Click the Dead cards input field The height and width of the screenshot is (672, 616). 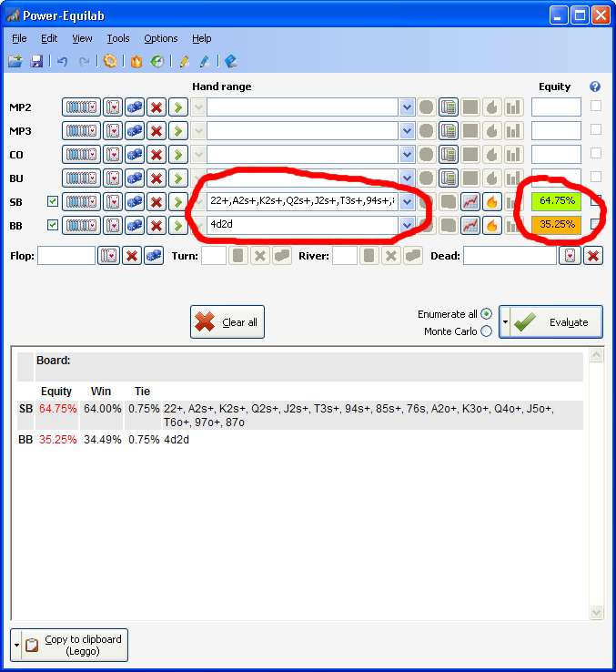510,256
